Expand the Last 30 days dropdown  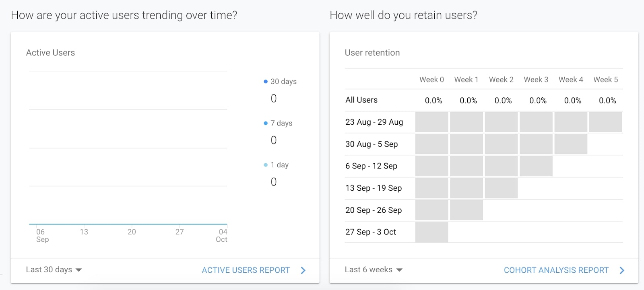(54, 270)
